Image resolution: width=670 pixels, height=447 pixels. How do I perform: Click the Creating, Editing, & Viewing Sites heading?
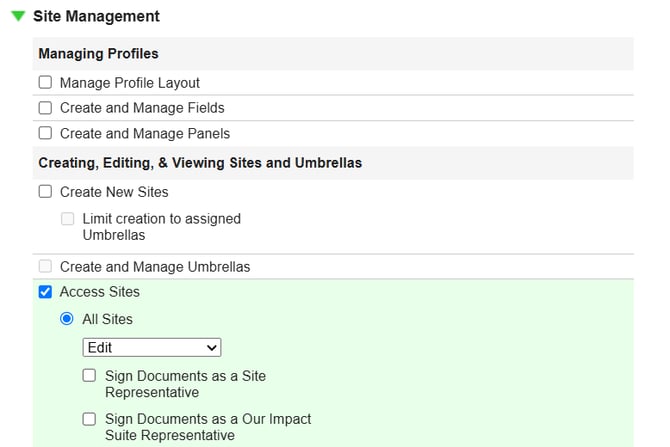coord(200,162)
